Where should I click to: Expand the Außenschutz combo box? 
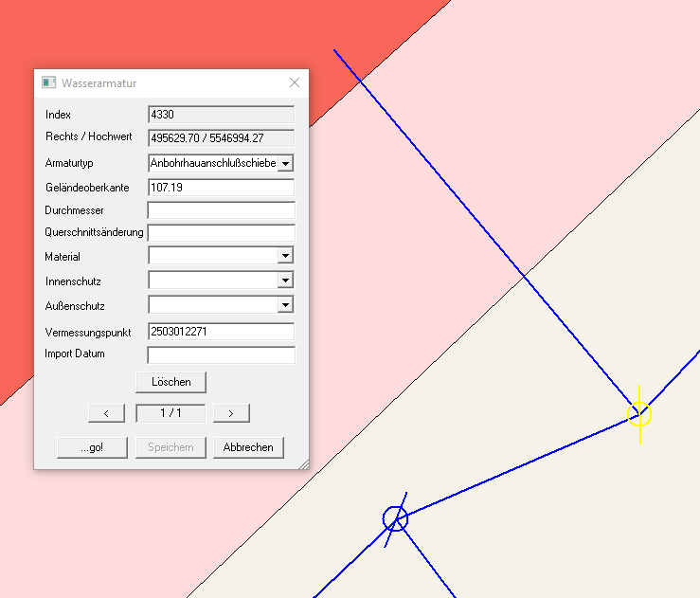[x=286, y=305]
